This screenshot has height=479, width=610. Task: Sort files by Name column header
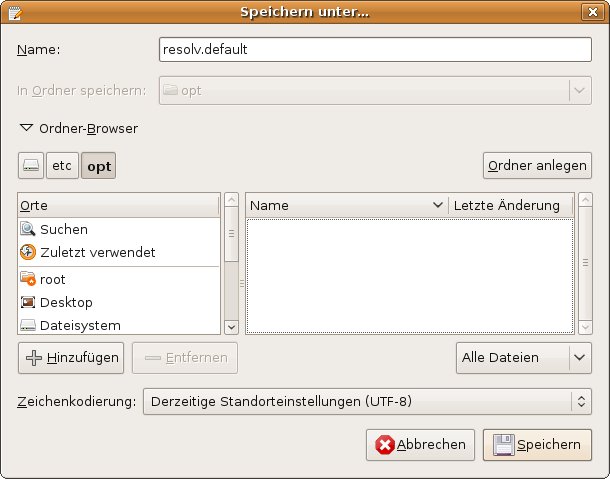pos(346,205)
